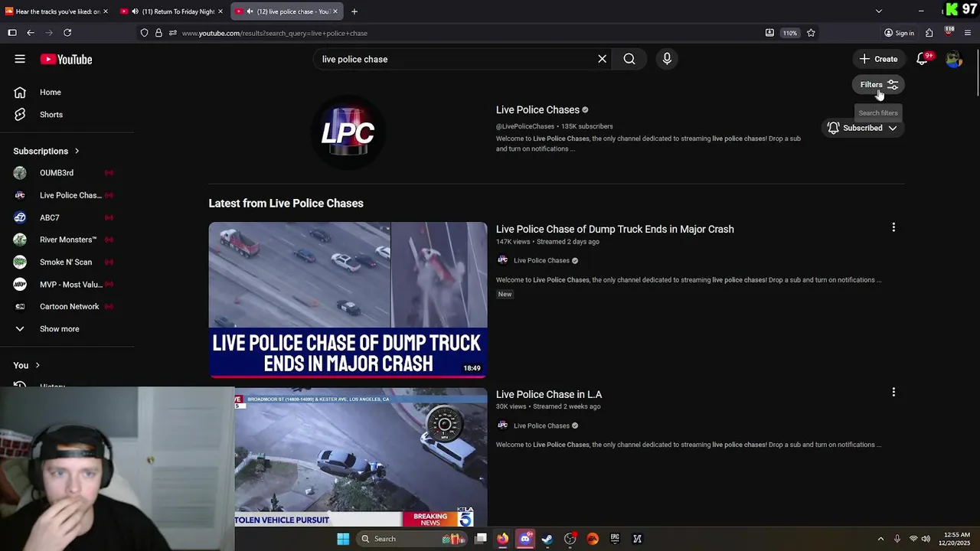
Task: Expand Show more subscriptions
Action: (x=59, y=329)
